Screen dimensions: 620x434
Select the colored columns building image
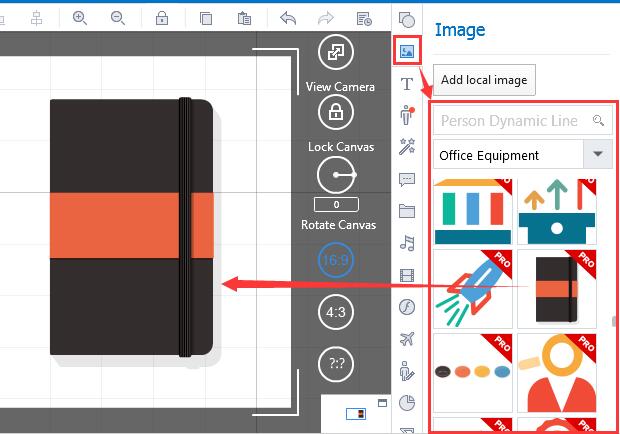point(473,211)
